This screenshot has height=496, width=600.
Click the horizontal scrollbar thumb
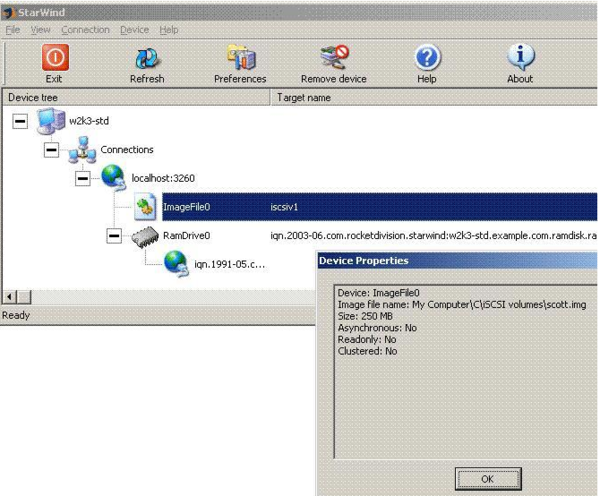[x=24, y=297]
